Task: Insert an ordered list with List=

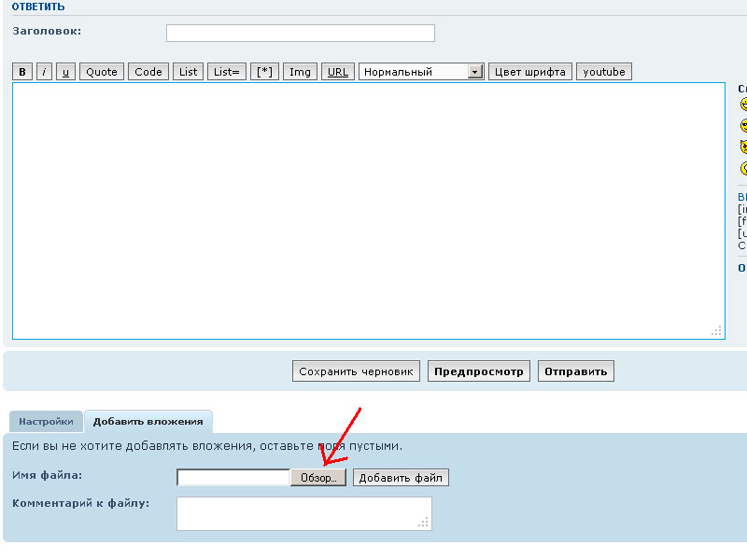Action: (x=227, y=72)
